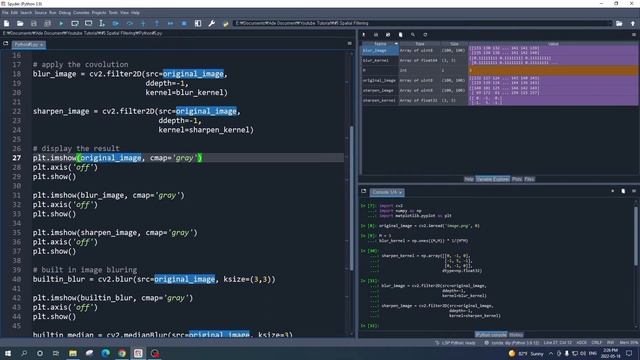Image resolution: width=640 pixels, height=360 pixels.
Task: Click the editor vertical scrollbar
Action: pos(351,198)
